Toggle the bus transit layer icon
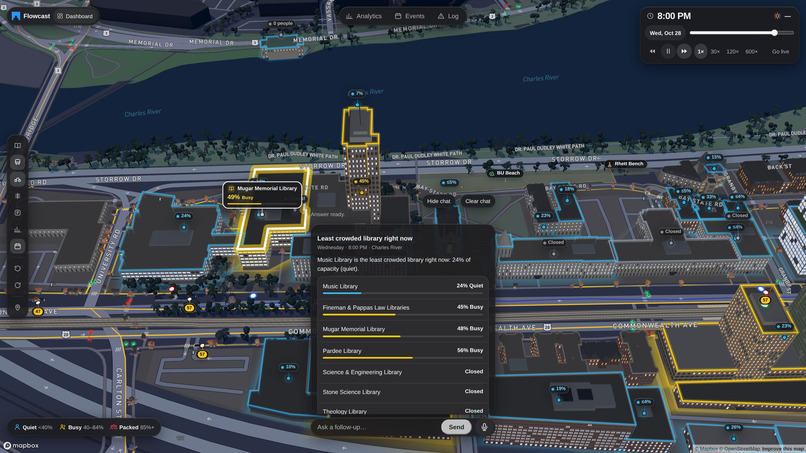The image size is (806, 453). coord(17,162)
